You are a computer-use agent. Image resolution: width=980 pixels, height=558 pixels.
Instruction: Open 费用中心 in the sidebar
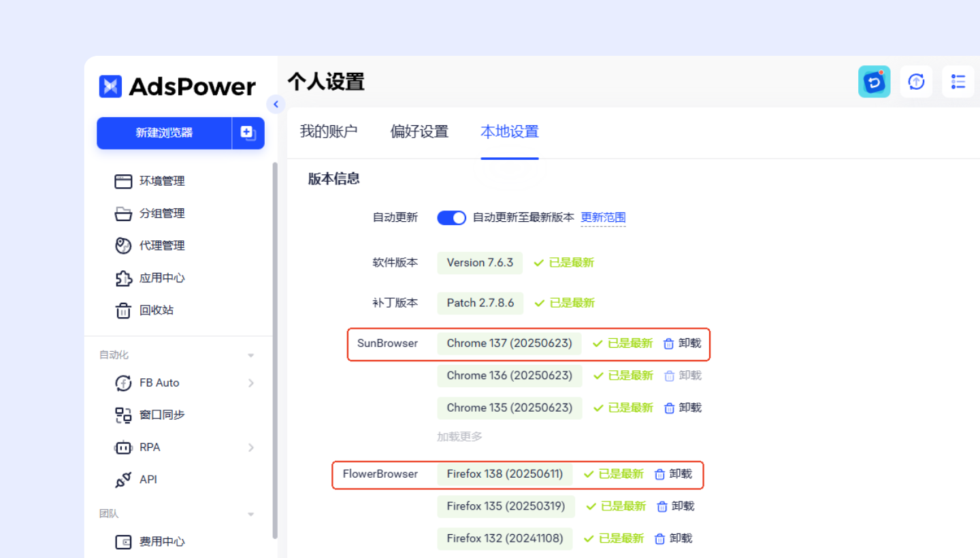coord(162,542)
